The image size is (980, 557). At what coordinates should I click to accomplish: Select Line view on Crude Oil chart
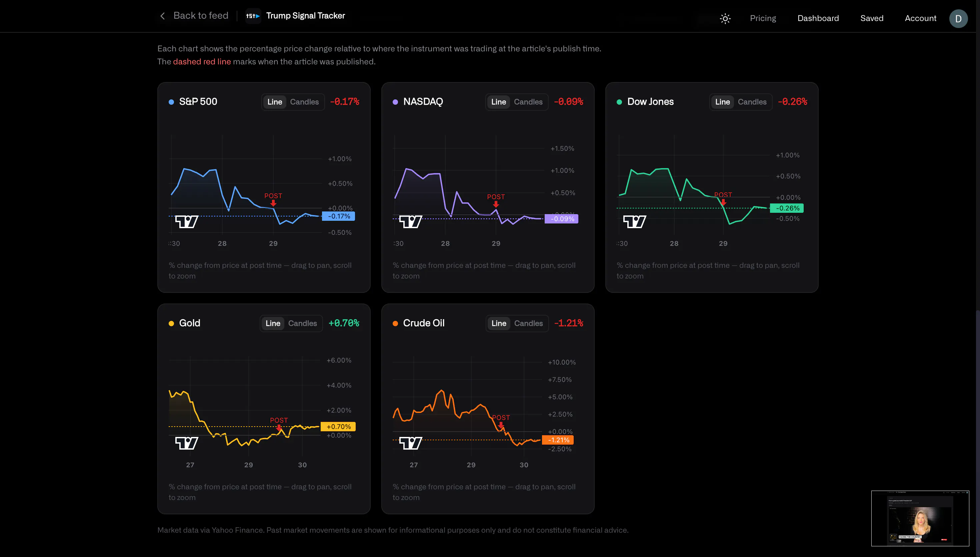[499, 323]
